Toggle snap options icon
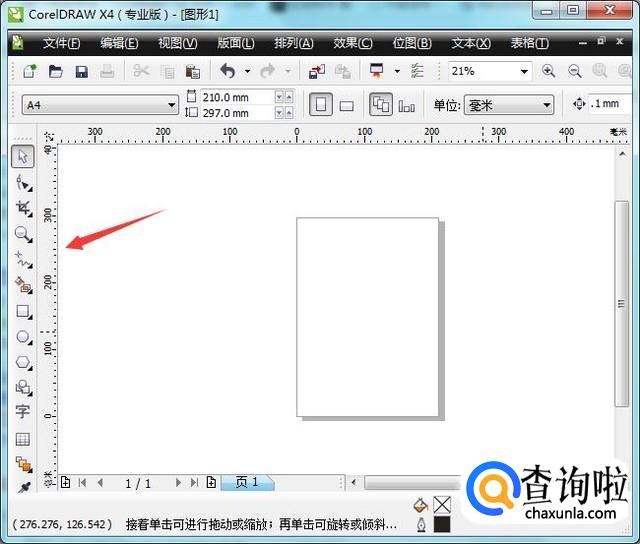Screen dimensions: 640x544 (x=417, y=71)
